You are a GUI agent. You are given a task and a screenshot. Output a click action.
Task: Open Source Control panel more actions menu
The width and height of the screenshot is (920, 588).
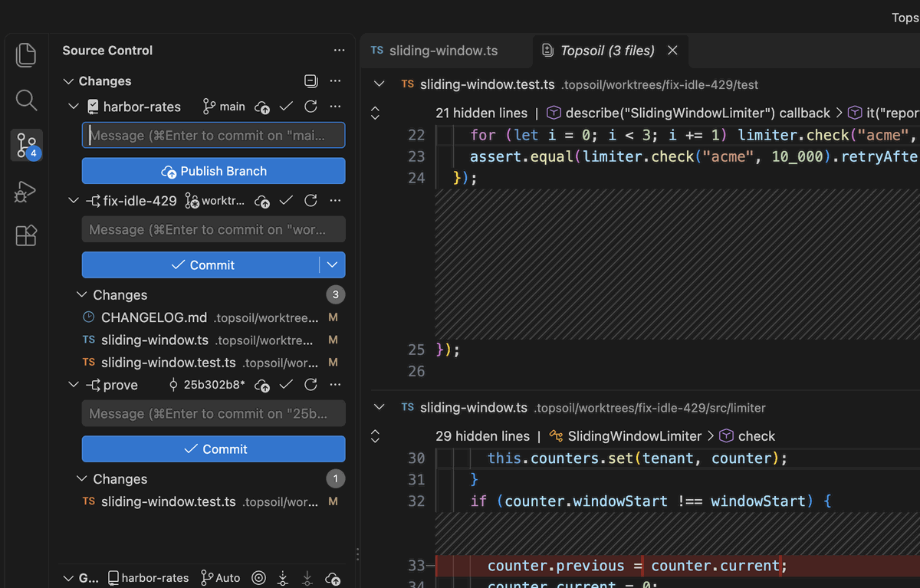pos(340,51)
